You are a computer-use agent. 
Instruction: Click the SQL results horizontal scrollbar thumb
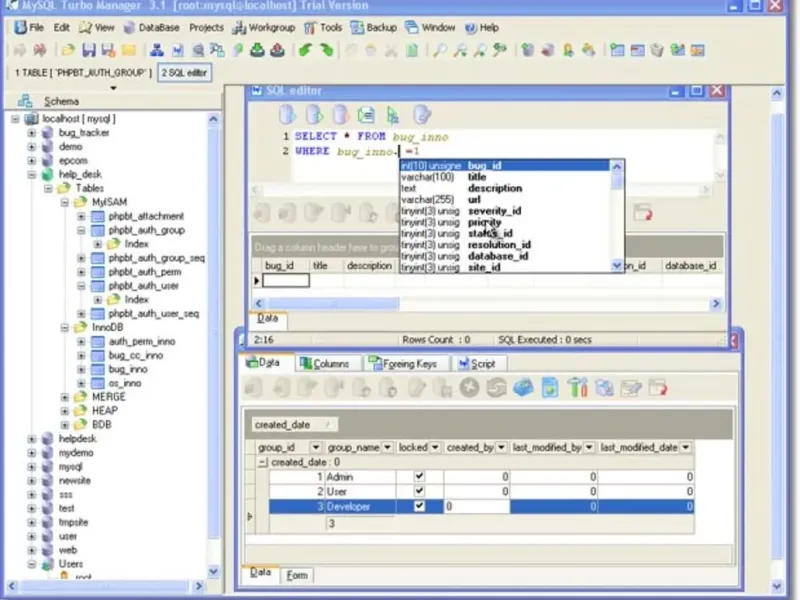[333, 304]
